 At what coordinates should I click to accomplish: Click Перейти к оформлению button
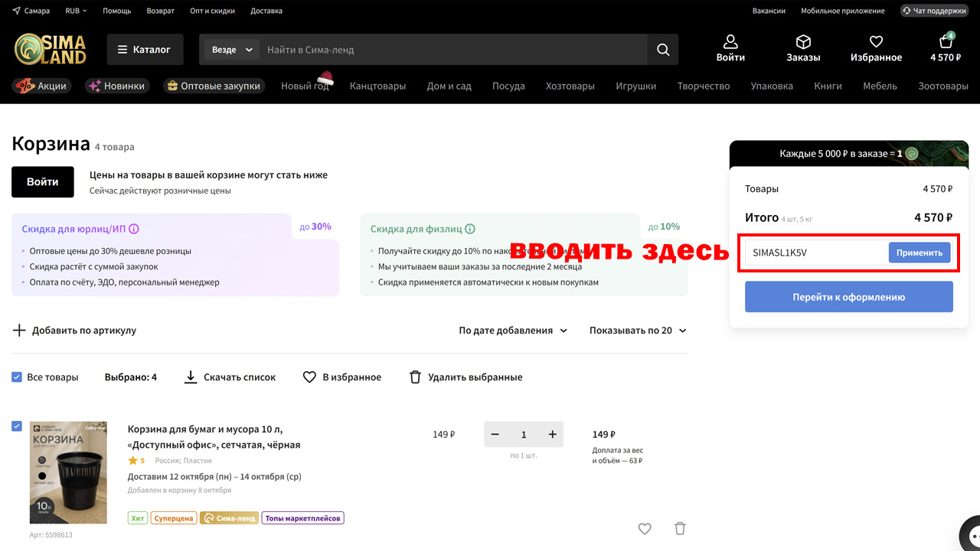coord(849,297)
